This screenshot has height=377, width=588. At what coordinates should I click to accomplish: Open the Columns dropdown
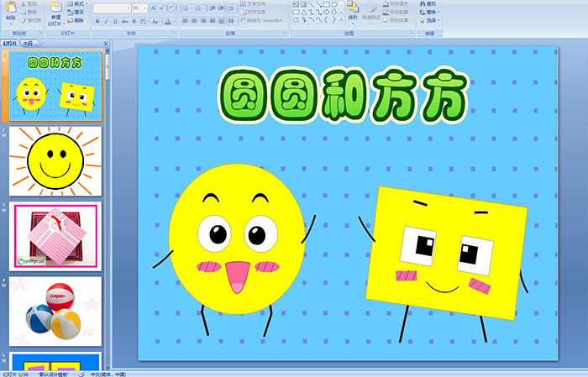coord(233,21)
